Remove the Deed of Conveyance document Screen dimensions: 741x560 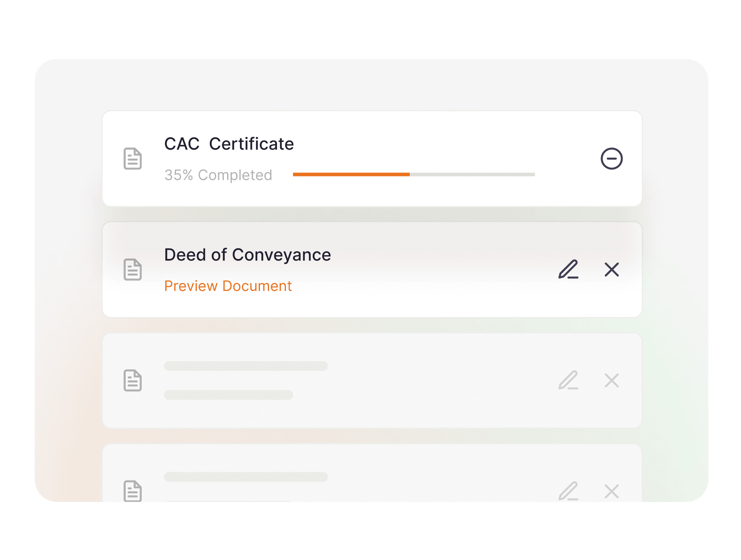611,269
